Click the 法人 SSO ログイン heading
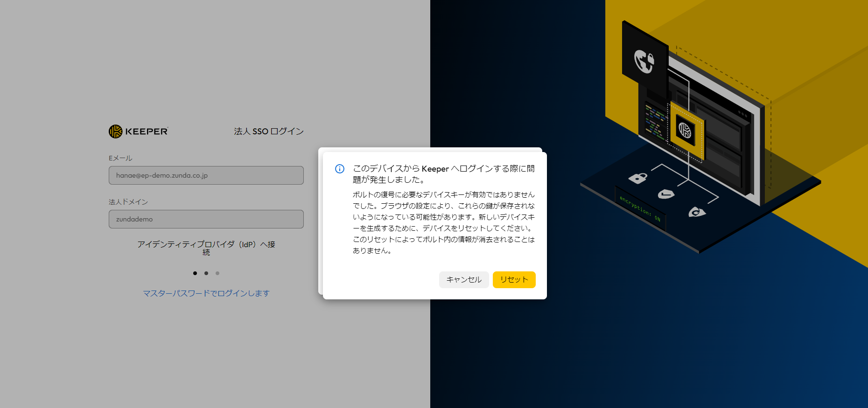The image size is (868, 408). tap(269, 131)
